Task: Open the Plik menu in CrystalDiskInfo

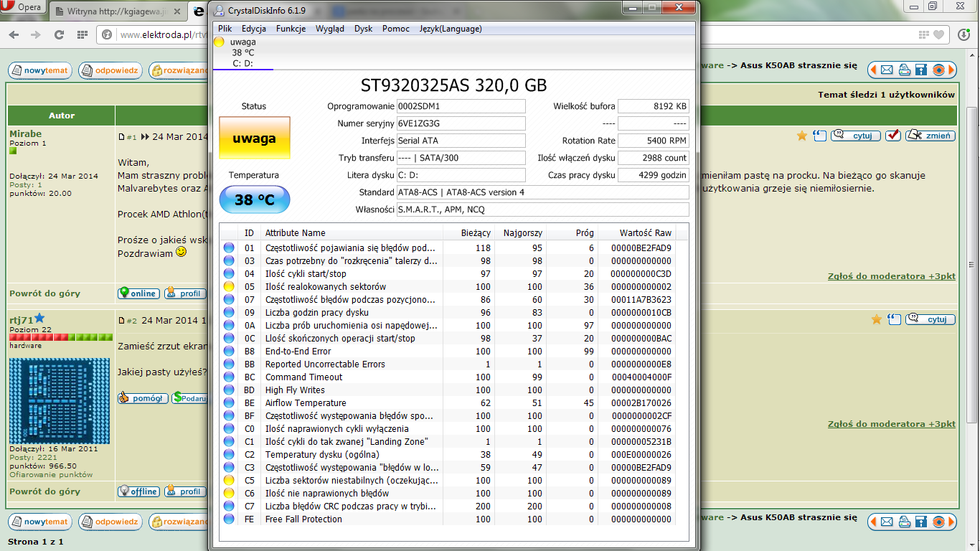Action: tap(225, 29)
